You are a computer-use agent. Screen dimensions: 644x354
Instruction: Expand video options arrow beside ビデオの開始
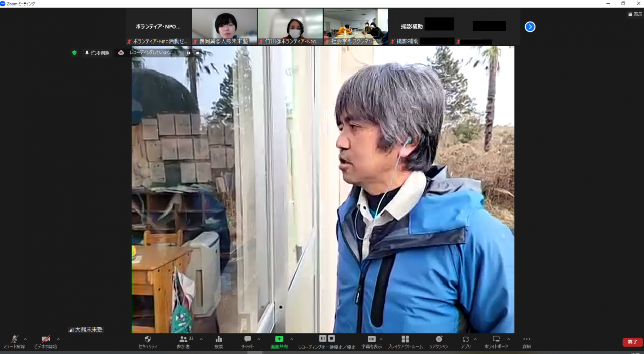coord(58,339)
